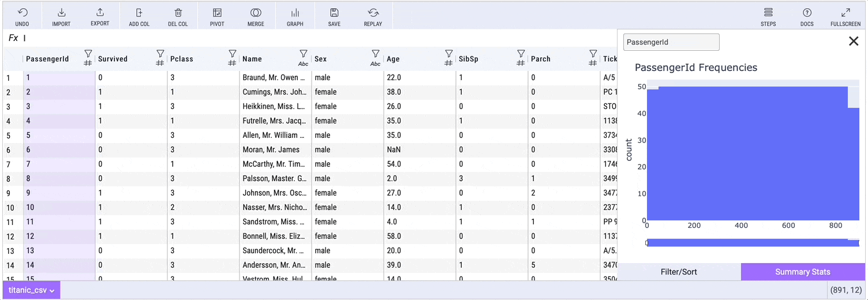Open the PassengerId column selector
868x300 pixels.
[x=671, y=42]
